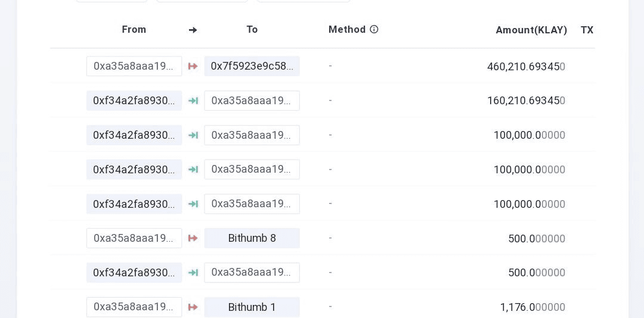
Task: Click the green incoming arrow in the 160,210.69345 row
Action: pyautogui.click(x=193, y=101)
